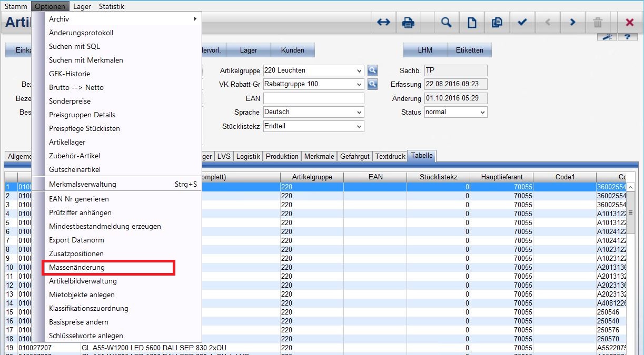
Task: Click the checkmark save icon
Action: tap(522, 23)
